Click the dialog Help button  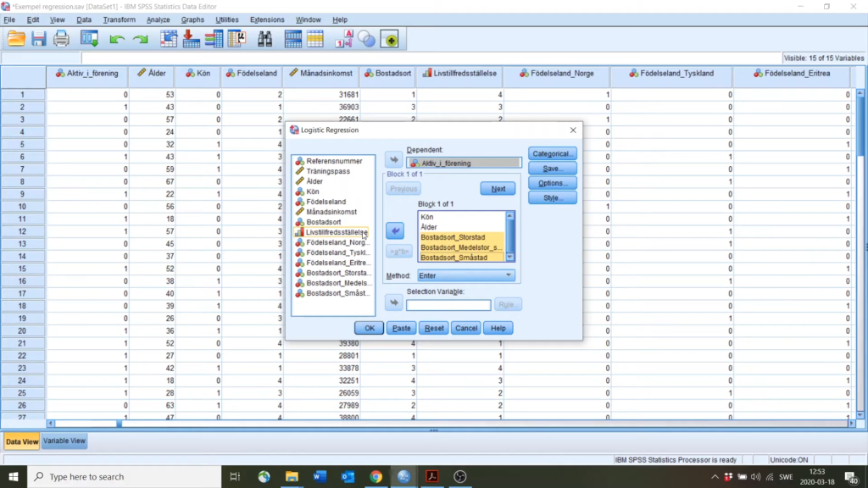(x=498, y=328)
